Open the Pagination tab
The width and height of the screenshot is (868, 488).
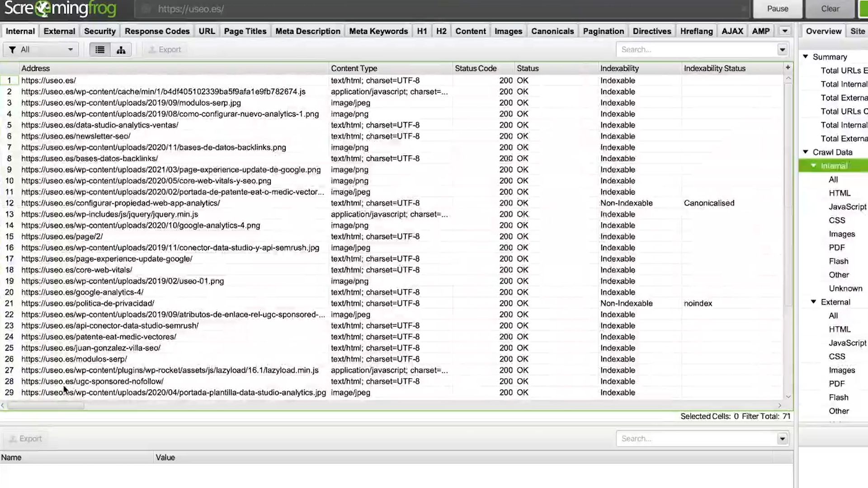[604, 31]
